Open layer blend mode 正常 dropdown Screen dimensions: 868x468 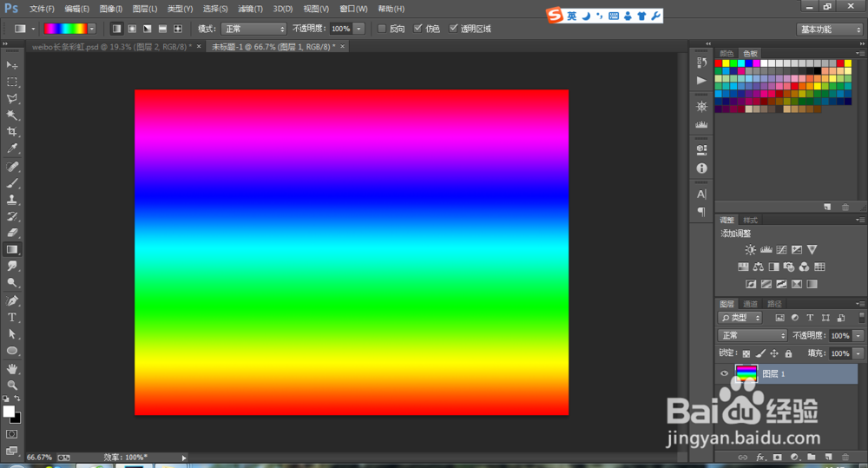[753, 336]
